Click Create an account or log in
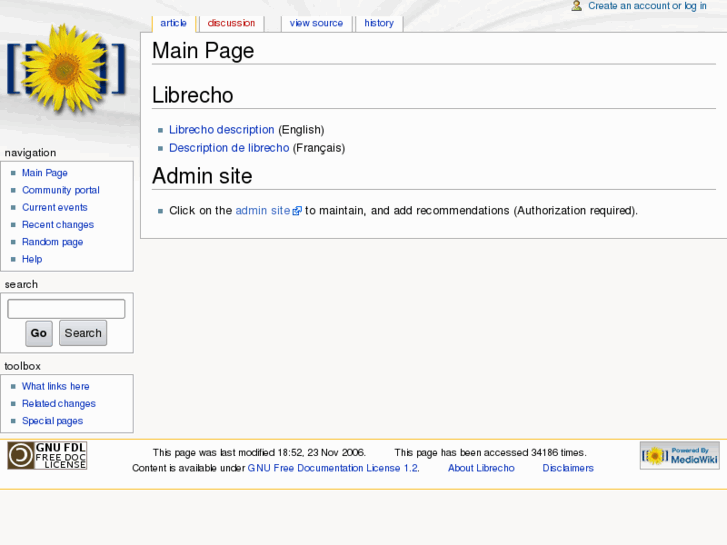 [x=647, y=6]
